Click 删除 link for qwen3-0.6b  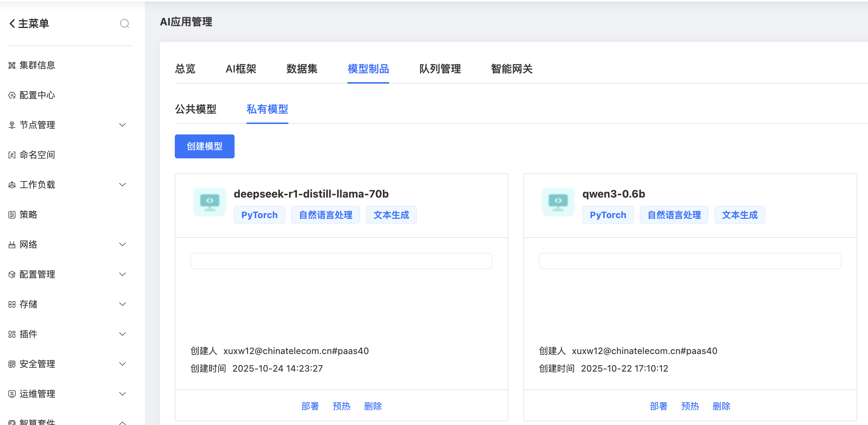pos(721,406)
